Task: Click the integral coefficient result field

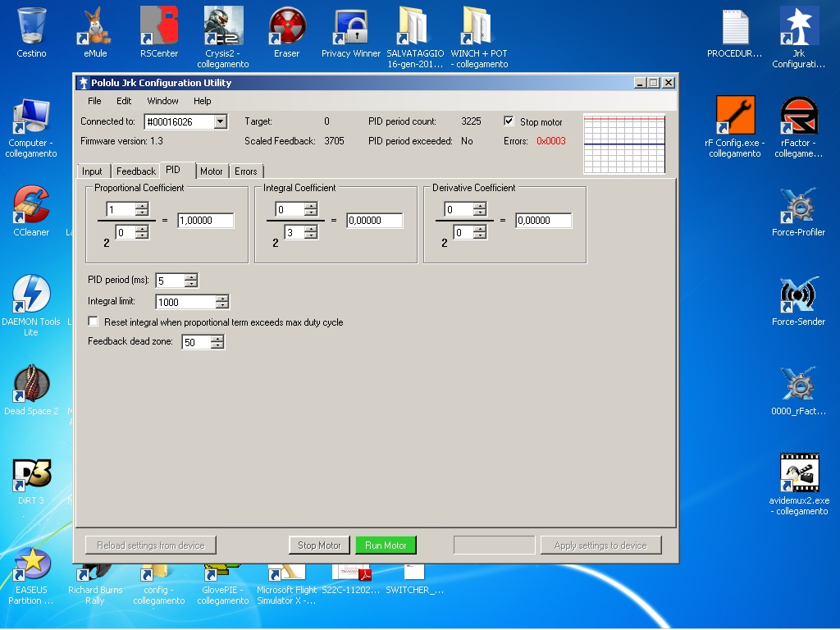Action: coord(375,220)
